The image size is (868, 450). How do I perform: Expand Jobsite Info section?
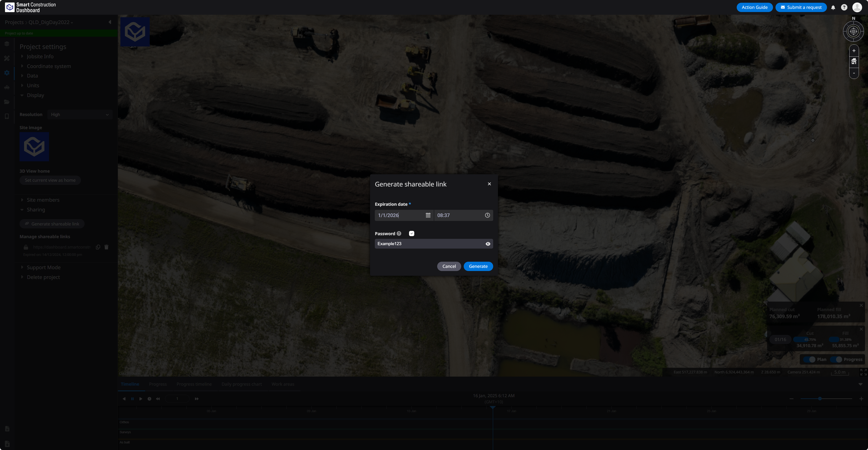[x=40, y=57]
